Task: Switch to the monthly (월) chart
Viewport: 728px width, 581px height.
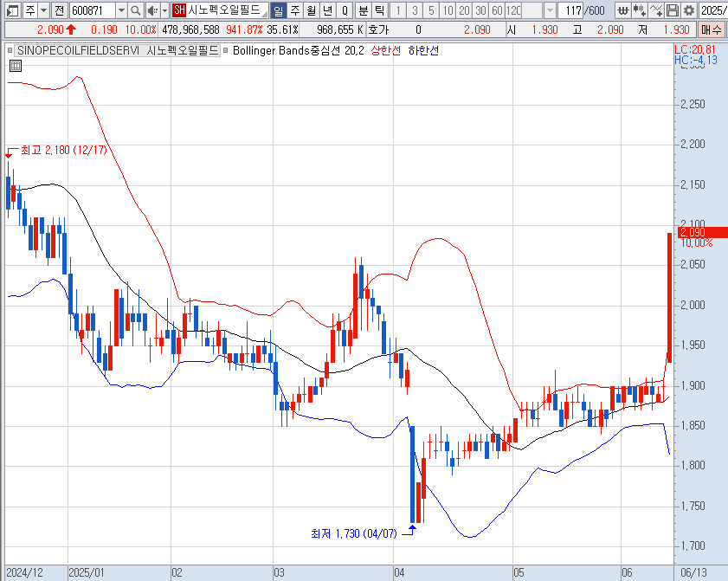Action: [310, 10]
